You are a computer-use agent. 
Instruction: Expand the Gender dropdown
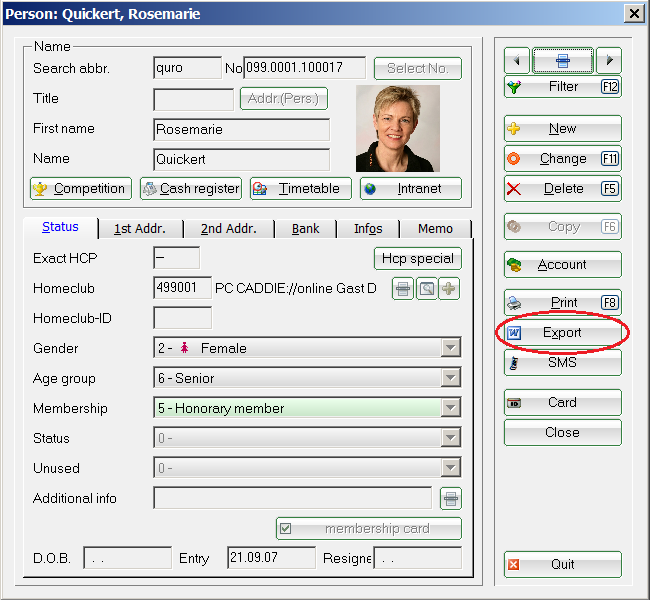click(451, 348)
